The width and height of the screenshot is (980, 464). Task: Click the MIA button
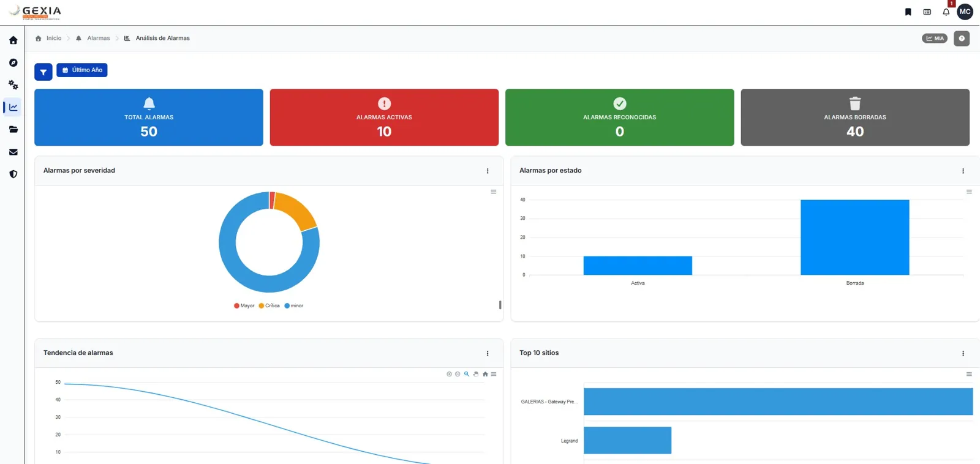click(935, 39)
